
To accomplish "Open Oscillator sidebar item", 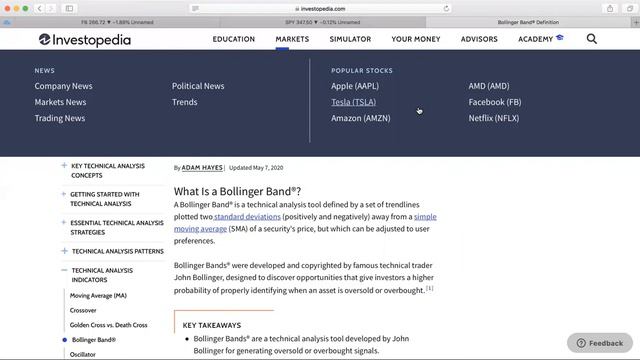I will 82,355.
